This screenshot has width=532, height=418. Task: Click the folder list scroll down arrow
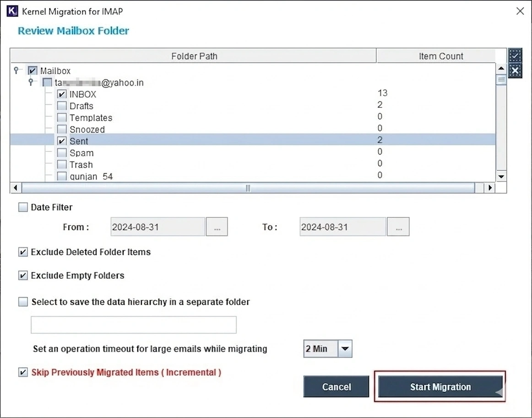click(x=501, y=176)
